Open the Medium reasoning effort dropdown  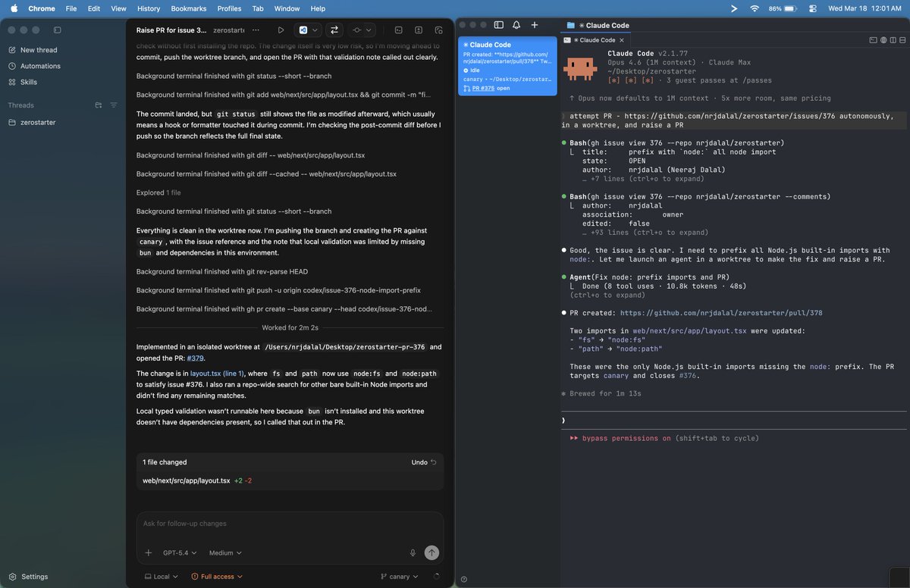click(225, 553)
